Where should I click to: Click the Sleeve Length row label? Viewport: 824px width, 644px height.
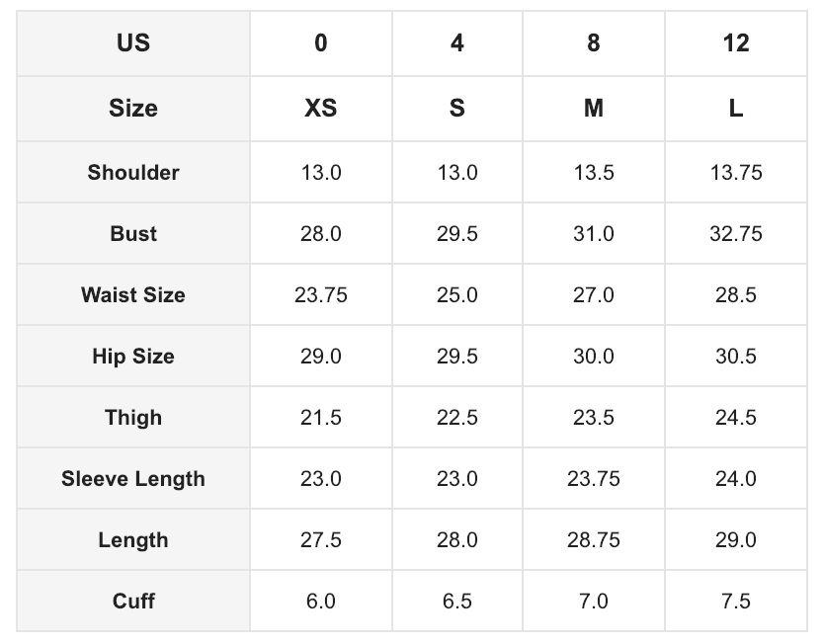click(x=133, y=478)
